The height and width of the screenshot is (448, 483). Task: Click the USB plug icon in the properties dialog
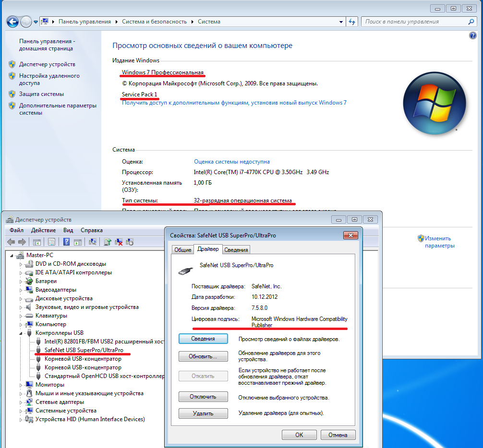pos(185,271)
